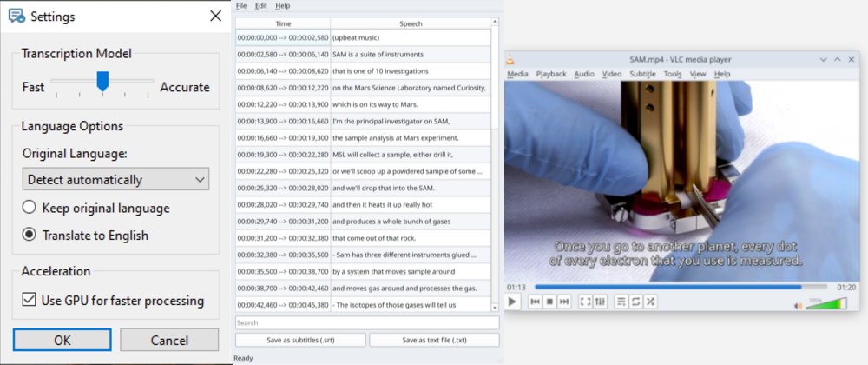
Task: Open the Subtitle menu in VLC
Action: tap(642, 75)
